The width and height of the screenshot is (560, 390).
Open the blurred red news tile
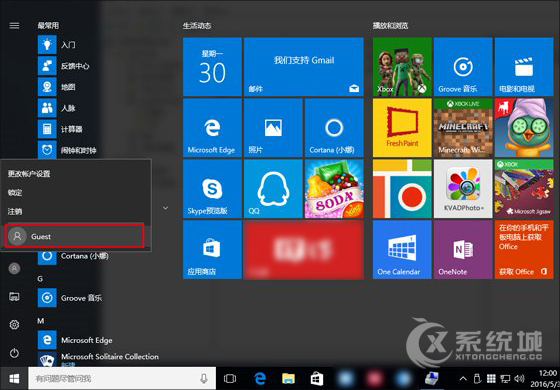[x=304, y=250]
